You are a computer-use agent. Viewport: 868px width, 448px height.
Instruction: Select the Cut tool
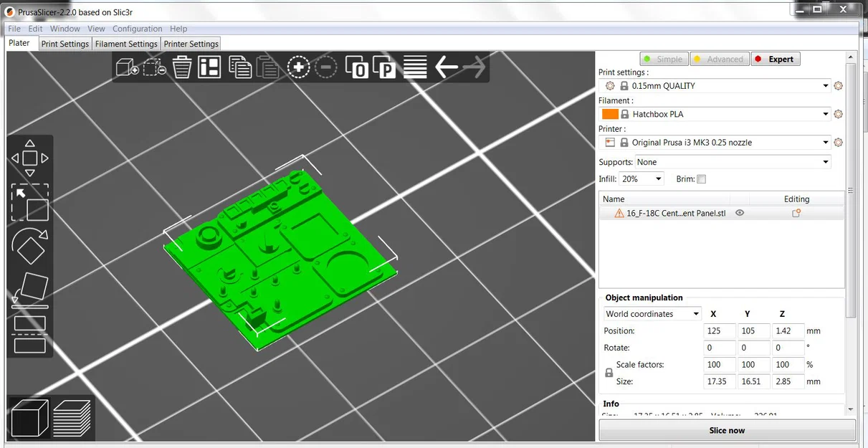tap(30, 334)
